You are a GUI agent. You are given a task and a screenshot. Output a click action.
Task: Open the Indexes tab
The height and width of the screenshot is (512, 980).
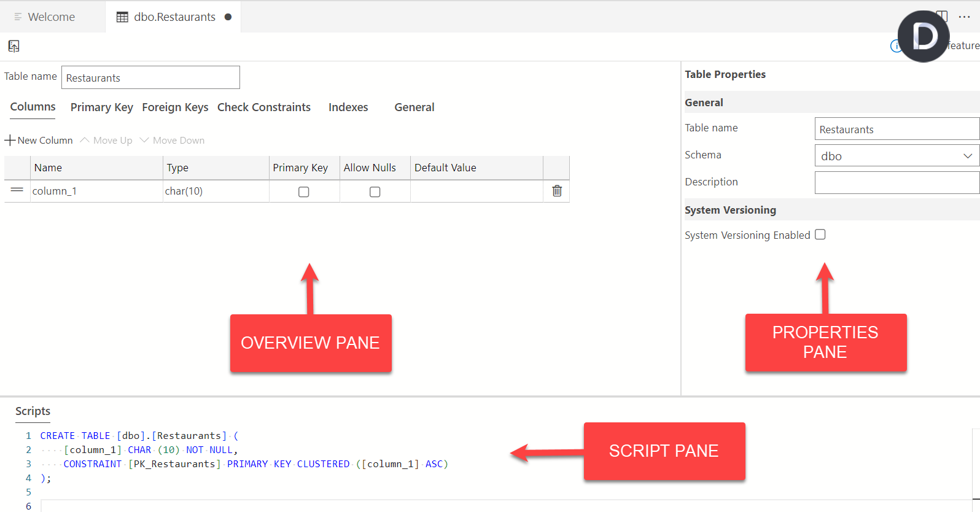click(x=348, y=107)
